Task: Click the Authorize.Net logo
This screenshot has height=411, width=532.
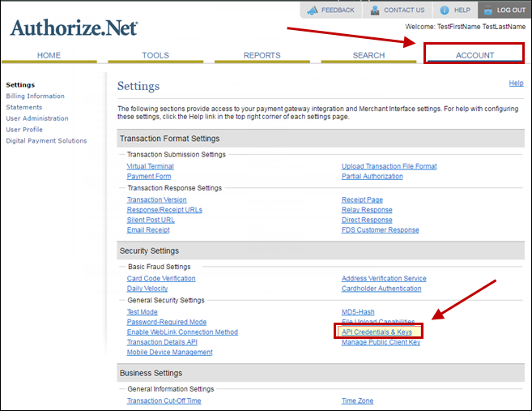Action: (x=74, y=28)
